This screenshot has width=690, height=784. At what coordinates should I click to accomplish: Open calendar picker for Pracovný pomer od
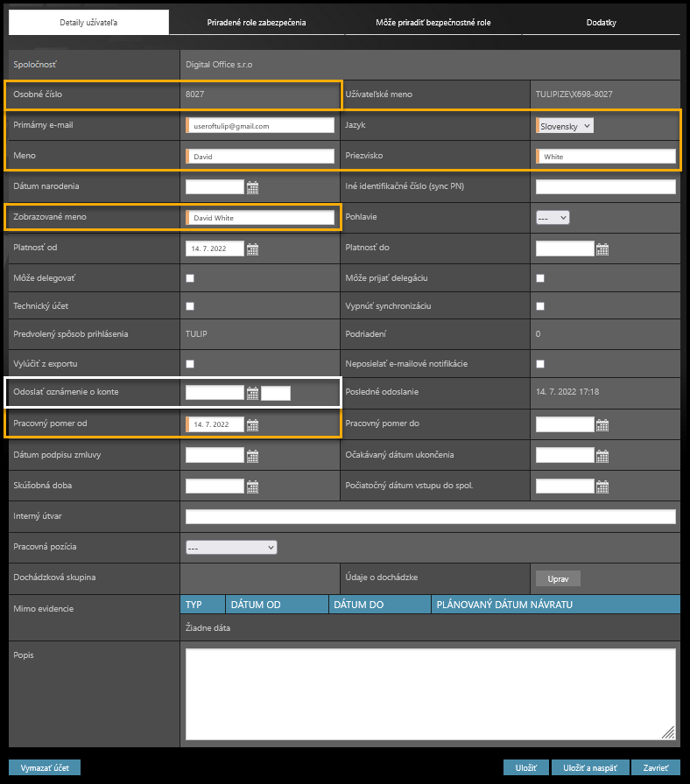point(252,425)
